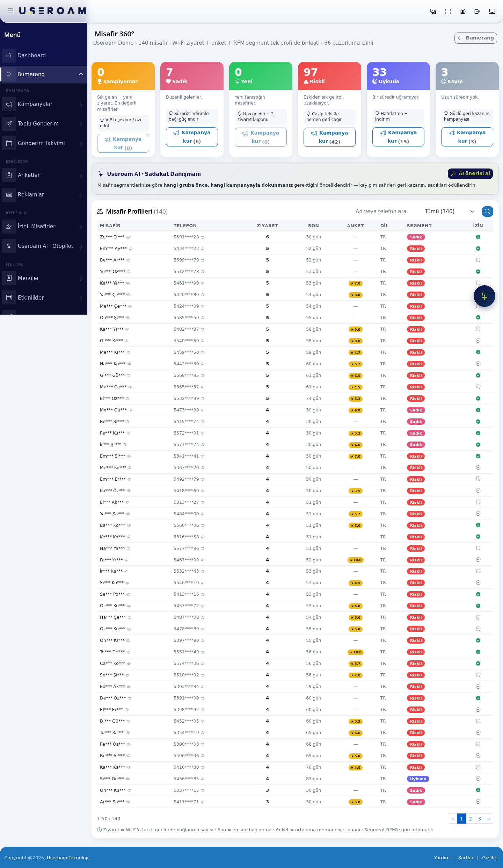Click eye icon beside phone 5599****79
The image size is (503, 868).
(203, 260)
